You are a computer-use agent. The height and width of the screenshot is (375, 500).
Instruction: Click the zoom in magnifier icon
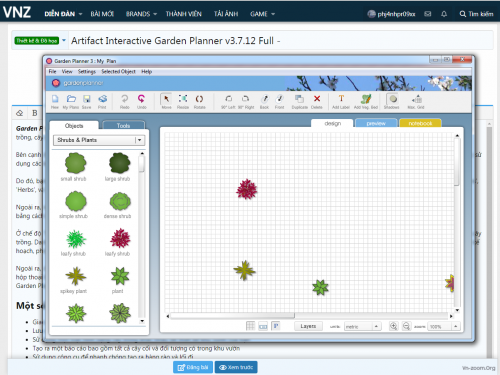(394, 326)
